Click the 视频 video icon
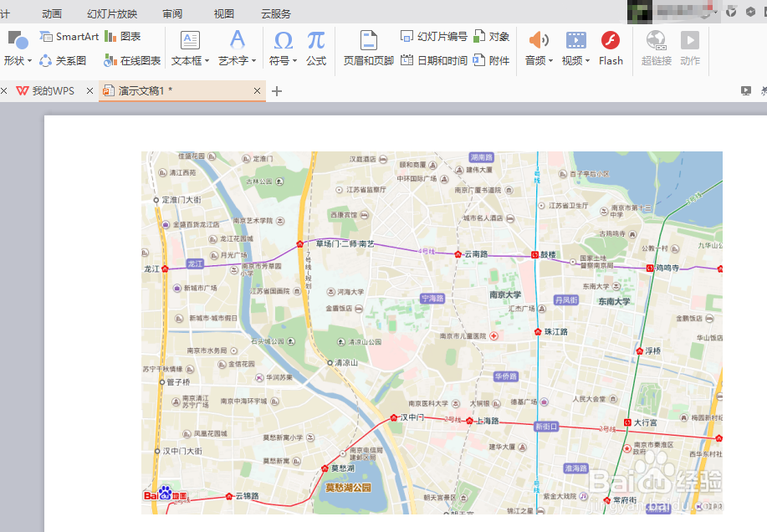Screen dimensions: 767x532 coord(575,40)
